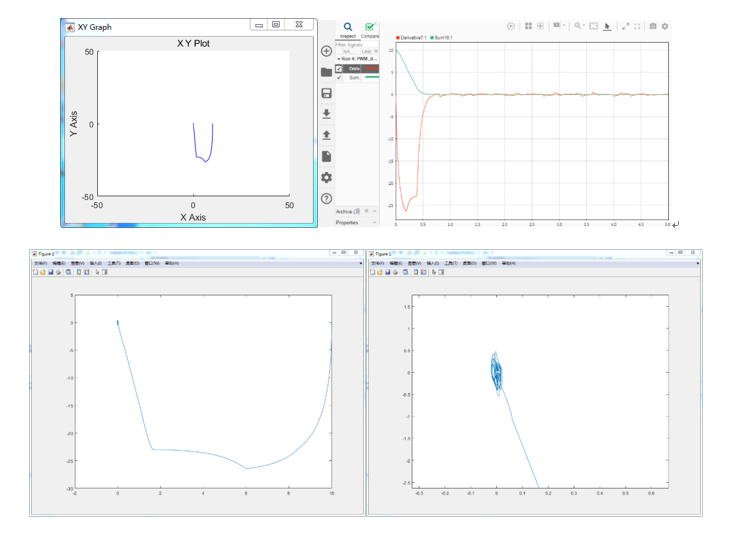Click the Filter Signals search field
735x535 pixels.
tap(356, 45)
